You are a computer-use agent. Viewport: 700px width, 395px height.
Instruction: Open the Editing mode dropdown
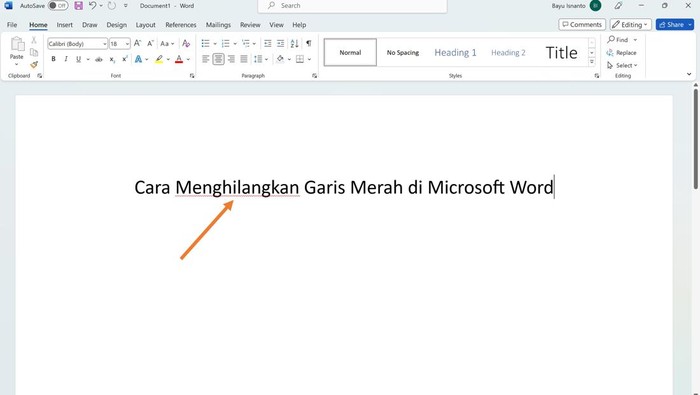(x=631, y=25)
